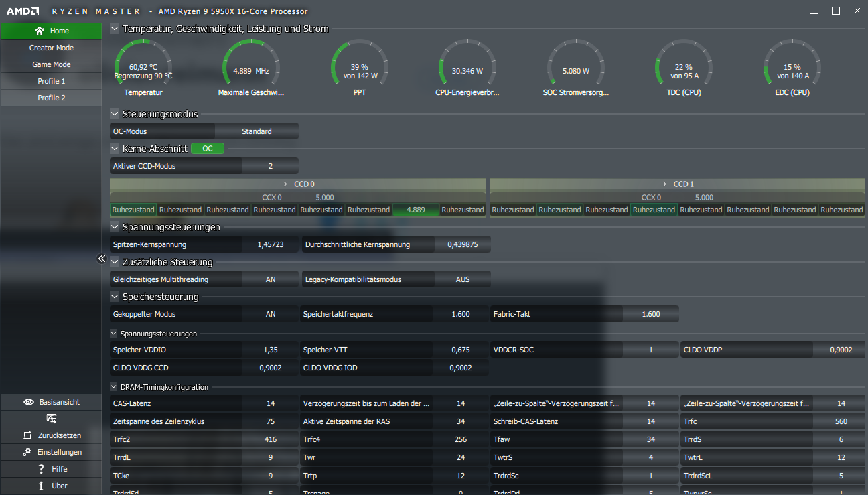
Task: Collapse the Steuerungsmodus section
Action: pos(115,114)
